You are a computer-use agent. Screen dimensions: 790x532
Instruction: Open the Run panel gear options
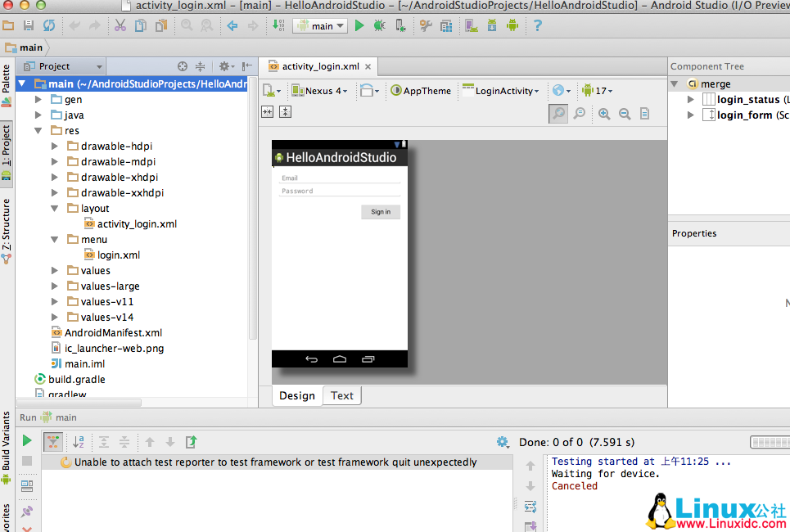pyautogui.click(x=503, y=442)
